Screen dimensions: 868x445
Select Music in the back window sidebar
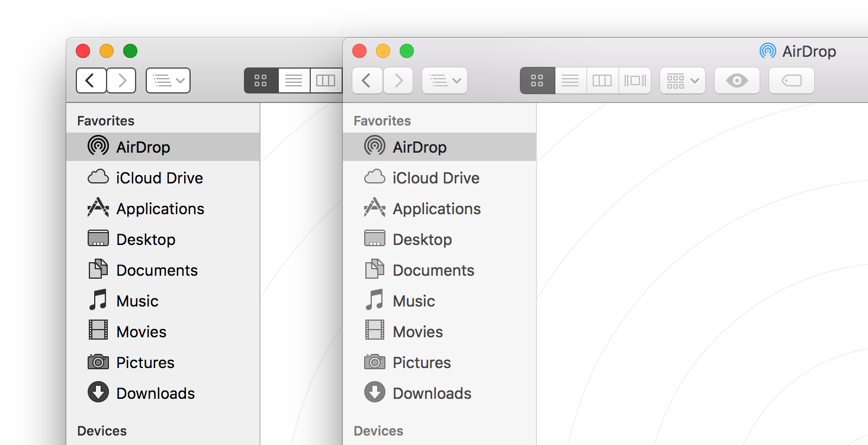click(x=163, y=301)
